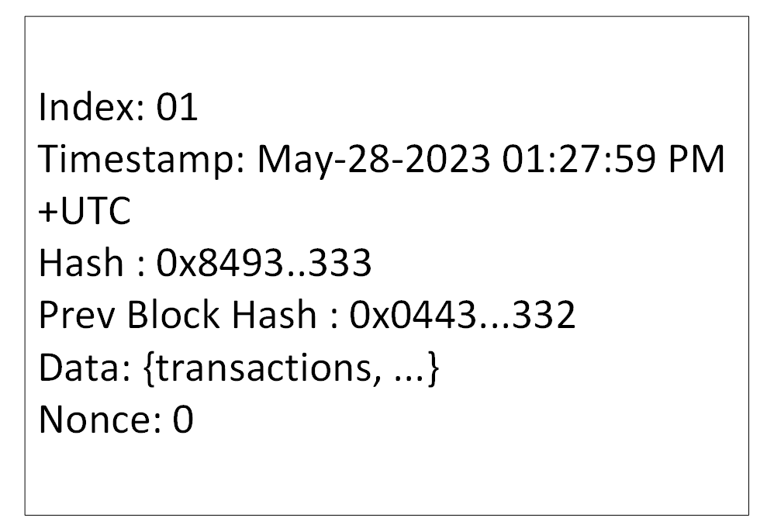The image size is (774, 532).
Task: Click the word transactions
Action: pyautogui.click(x=262, y=368)
